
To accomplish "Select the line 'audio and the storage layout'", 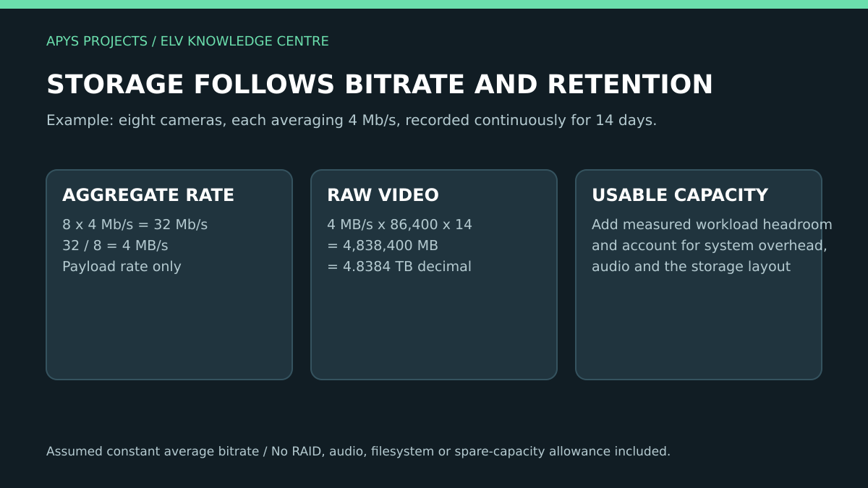I will (x=691, y=267).
